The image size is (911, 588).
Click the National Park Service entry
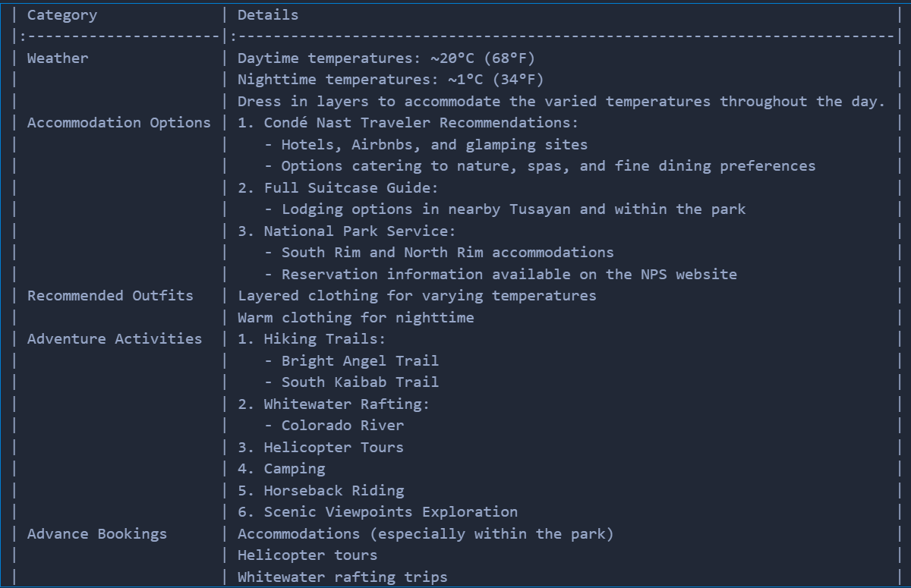[x=346, y=231]
